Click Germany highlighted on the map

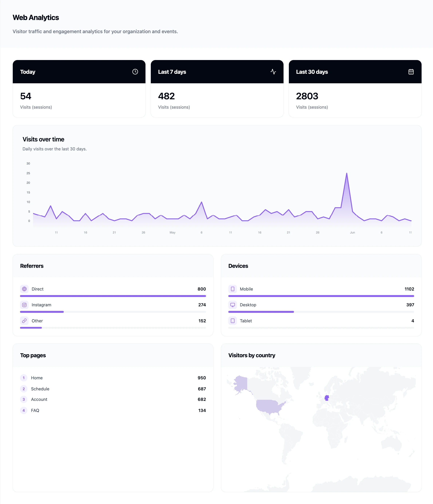[x=327, y=398]
